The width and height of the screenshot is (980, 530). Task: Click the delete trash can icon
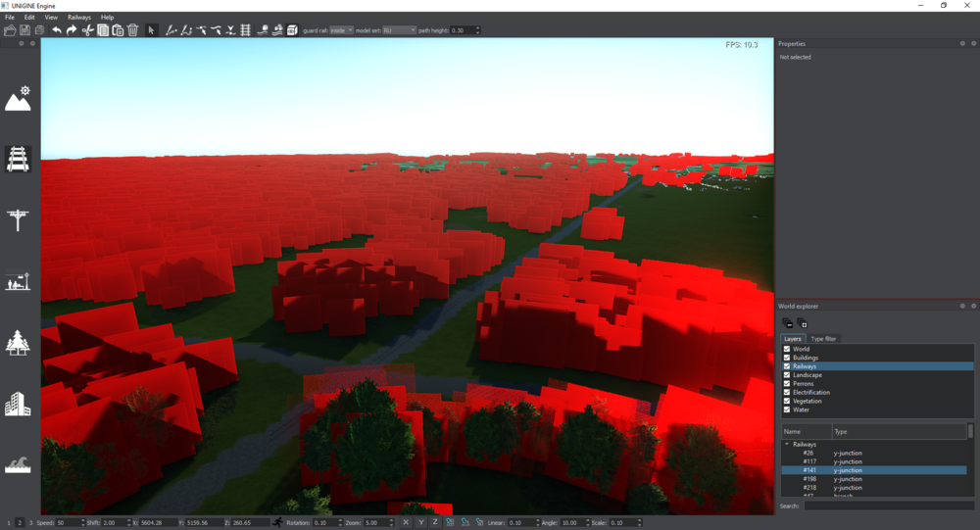point(133,30)
